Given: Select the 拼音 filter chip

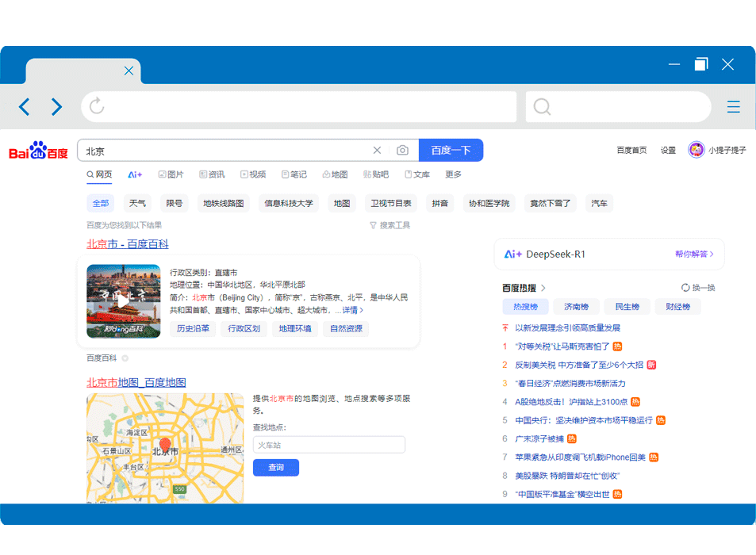Looking at the screenshot, I should pyautogui.click(x=439, y=203).
